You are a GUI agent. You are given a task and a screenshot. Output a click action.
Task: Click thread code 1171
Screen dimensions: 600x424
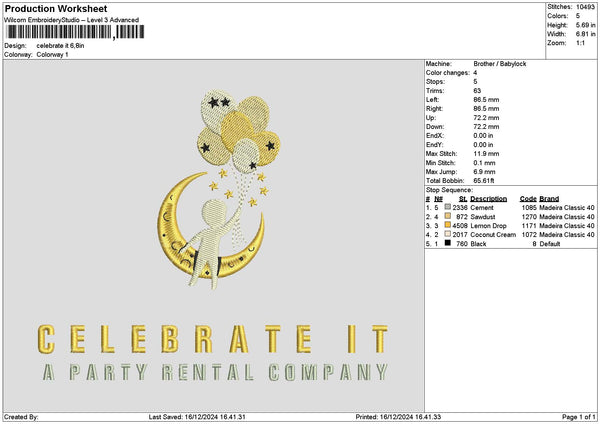point(530,226)
